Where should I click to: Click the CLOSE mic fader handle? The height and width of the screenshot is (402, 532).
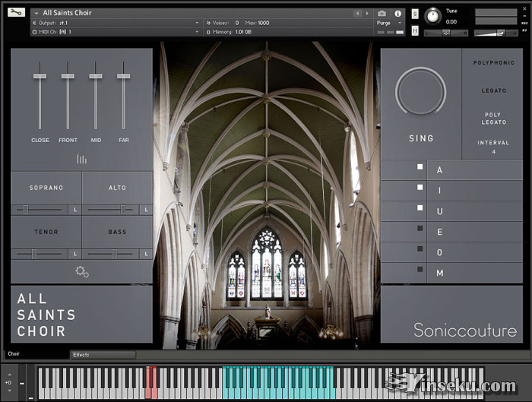[40, 76]
